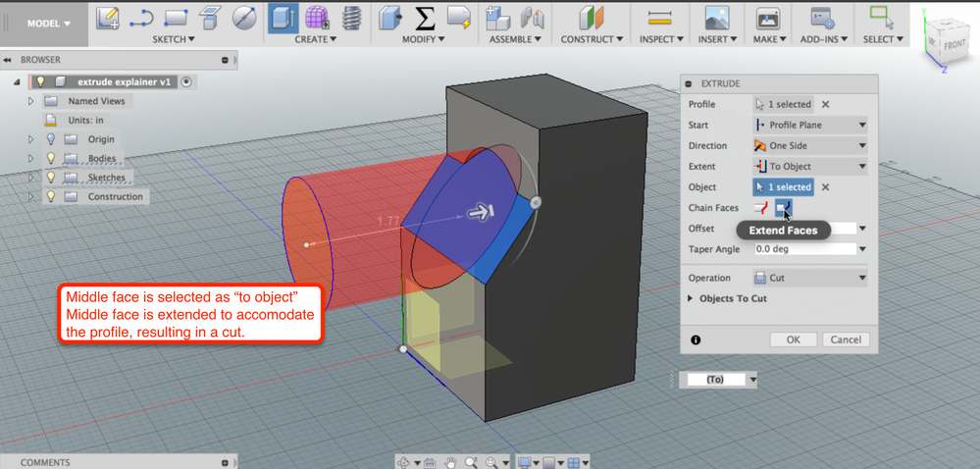
Task: Click the Zoom magnifier tool
Action: tap(471, 463)
